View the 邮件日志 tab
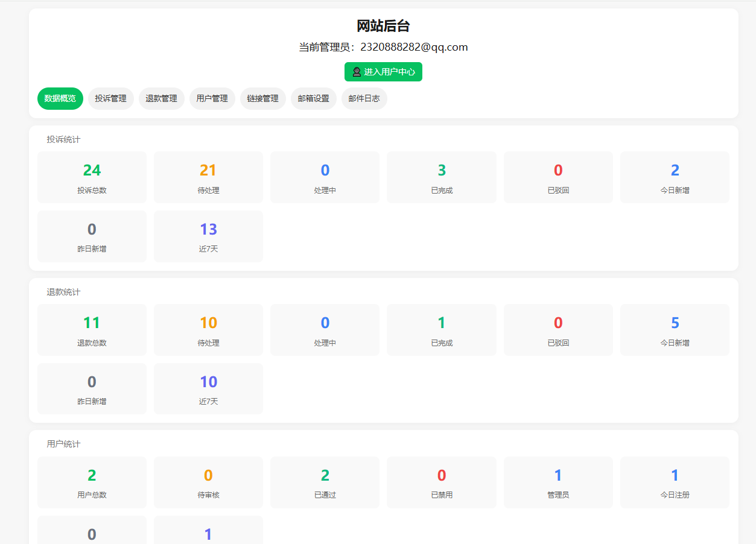The height and width of the screenshot is (544, 756). coord(364,99)
